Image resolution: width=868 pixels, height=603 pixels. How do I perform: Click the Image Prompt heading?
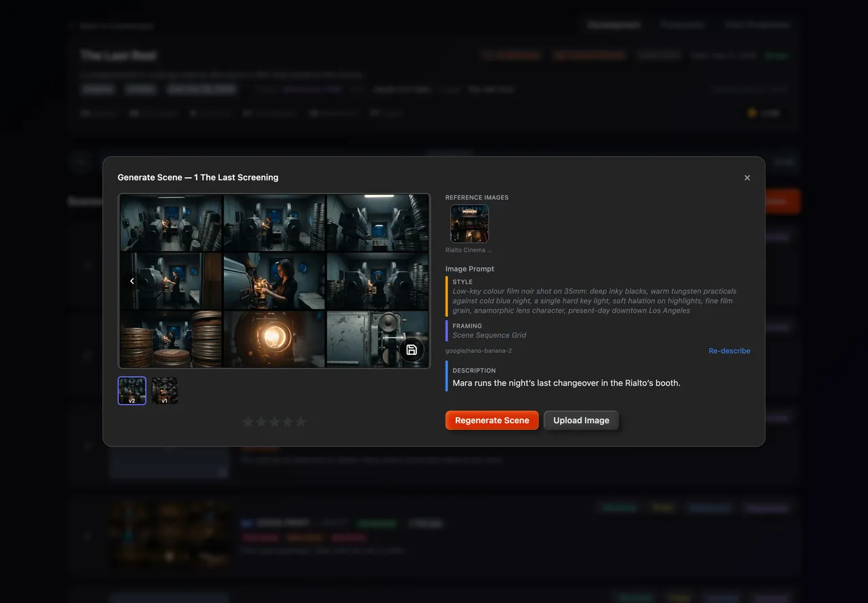click(469, 269)
